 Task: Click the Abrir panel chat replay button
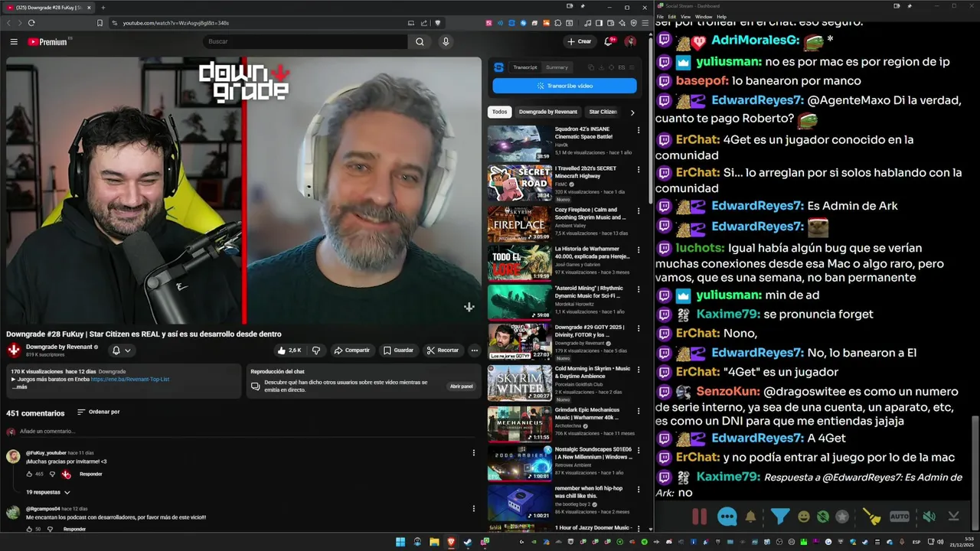tap(461, 386)
